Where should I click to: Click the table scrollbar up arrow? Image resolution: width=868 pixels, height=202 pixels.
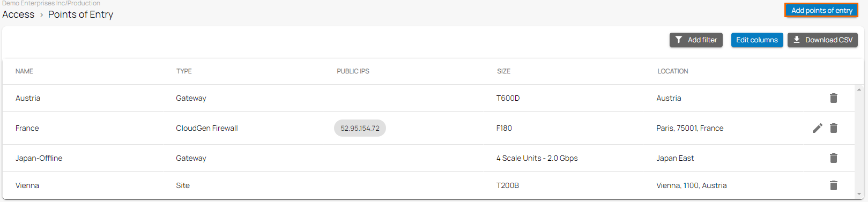[x=859, y=89]
